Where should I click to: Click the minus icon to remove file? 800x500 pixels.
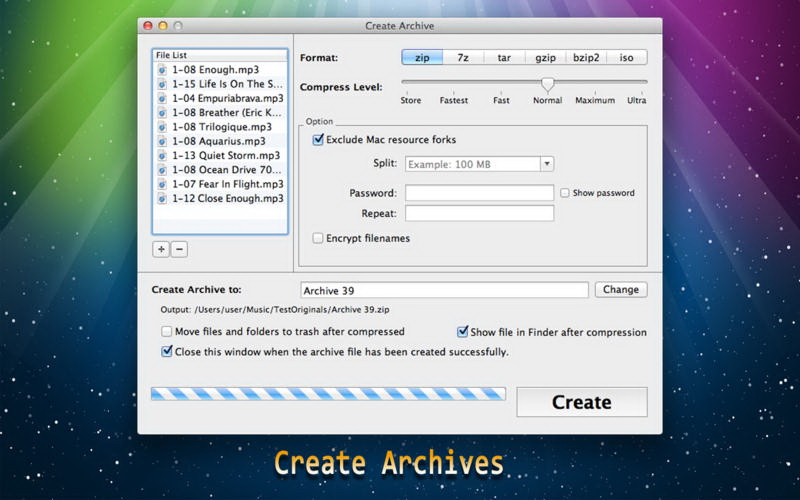pos(179,249)
